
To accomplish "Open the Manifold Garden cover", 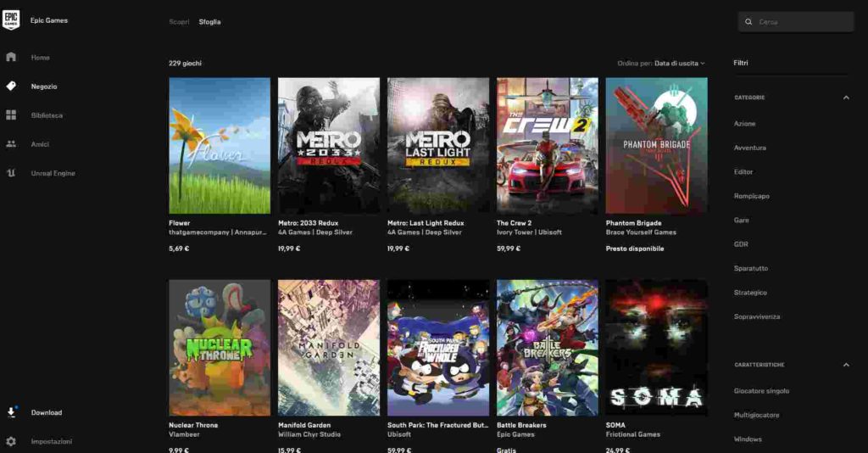I will (329, 348).
